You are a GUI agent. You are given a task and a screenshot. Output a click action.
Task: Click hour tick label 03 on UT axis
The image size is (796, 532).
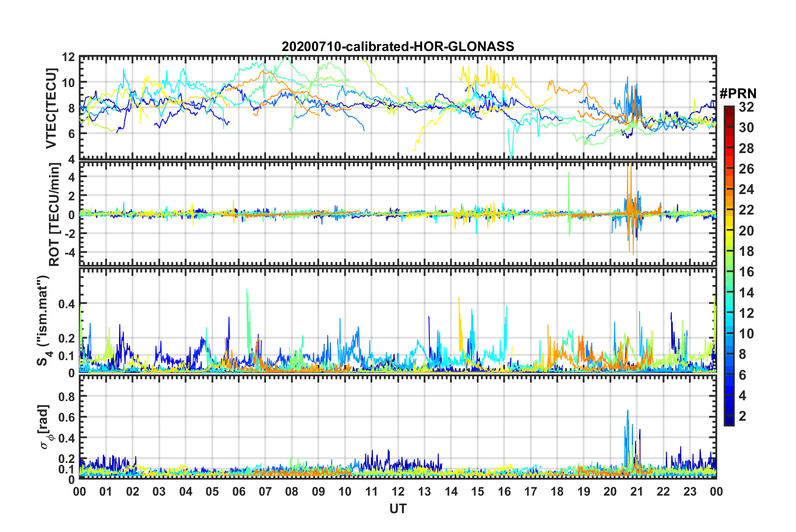[x=159, y=491]
